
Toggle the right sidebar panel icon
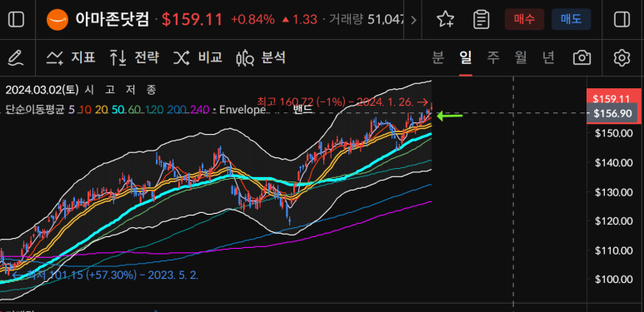tap(622, 19)
